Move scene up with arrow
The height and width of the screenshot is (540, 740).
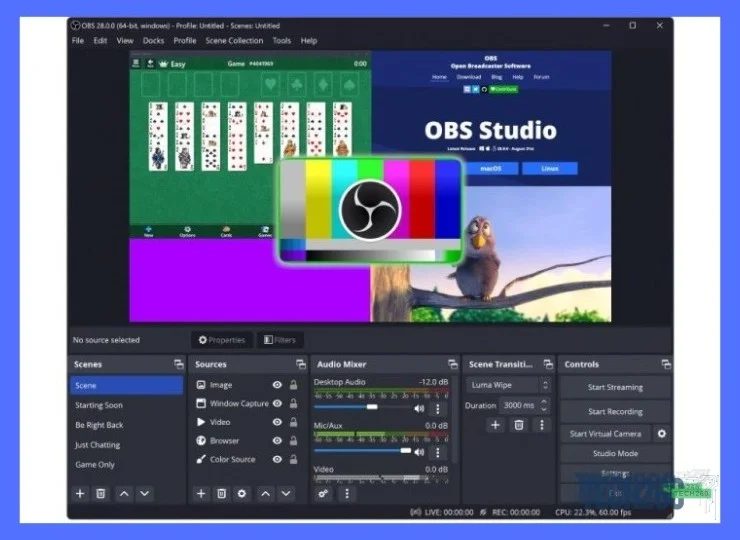[124, 494]
